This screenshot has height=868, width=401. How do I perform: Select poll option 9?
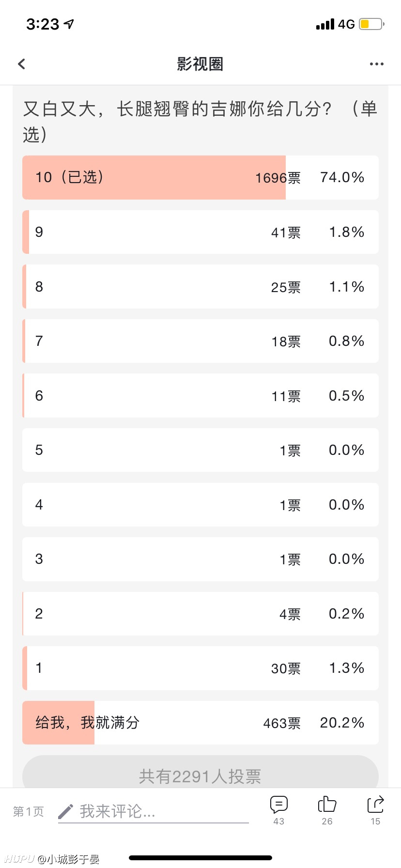coord(200,232)
